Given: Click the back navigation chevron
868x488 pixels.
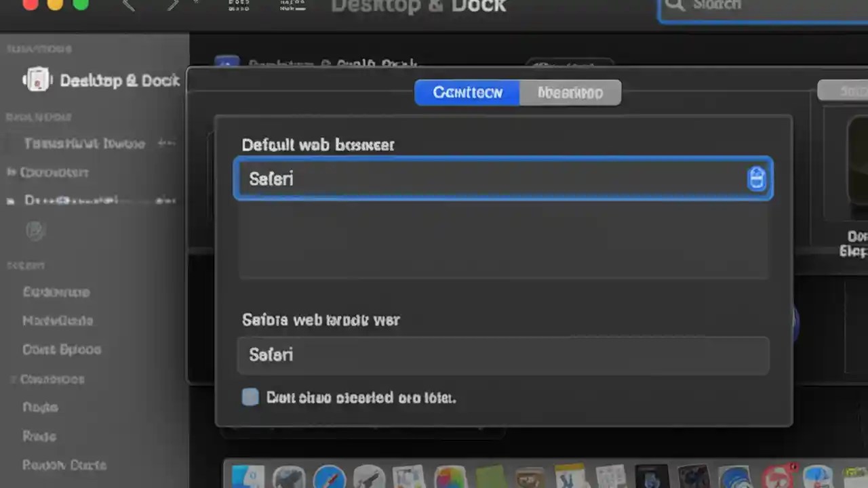Looking at the screenshot, I should tap(129, 5).
